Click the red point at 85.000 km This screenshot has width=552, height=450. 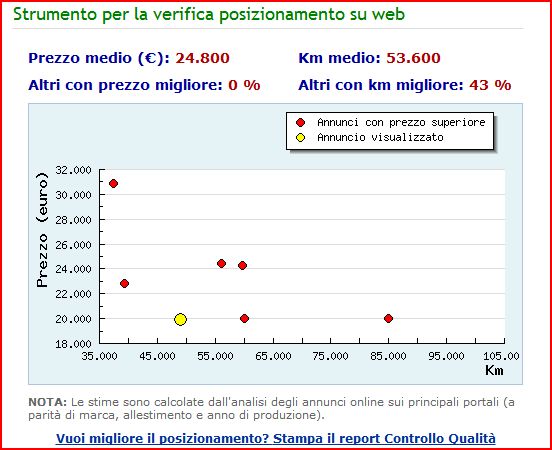tap(388, 318)
